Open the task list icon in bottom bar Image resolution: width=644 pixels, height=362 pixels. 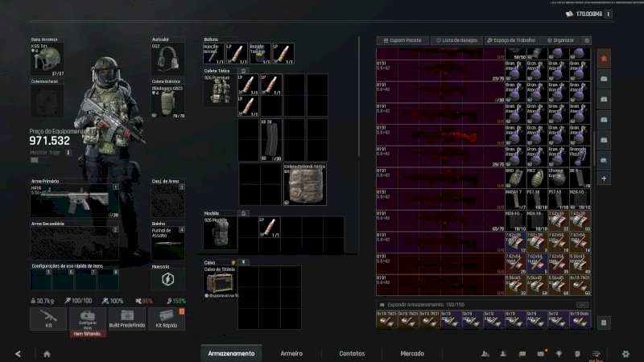point(597,353)
